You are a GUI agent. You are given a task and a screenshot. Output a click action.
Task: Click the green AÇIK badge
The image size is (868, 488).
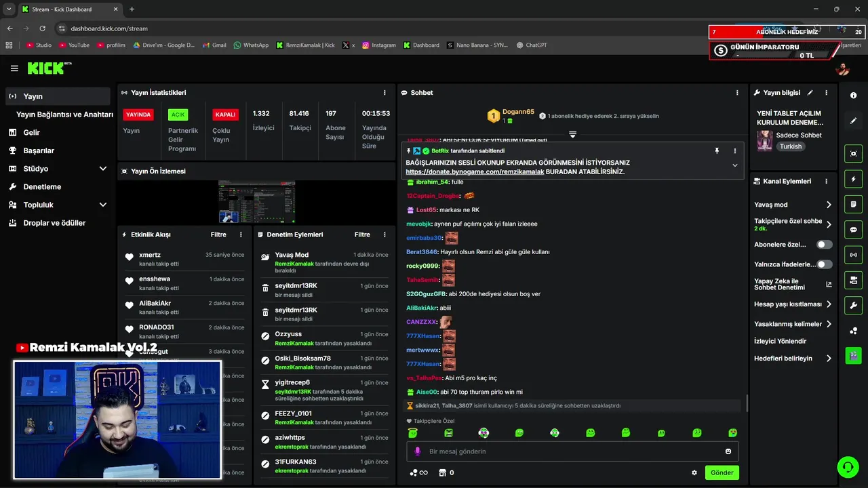(178, 115)
